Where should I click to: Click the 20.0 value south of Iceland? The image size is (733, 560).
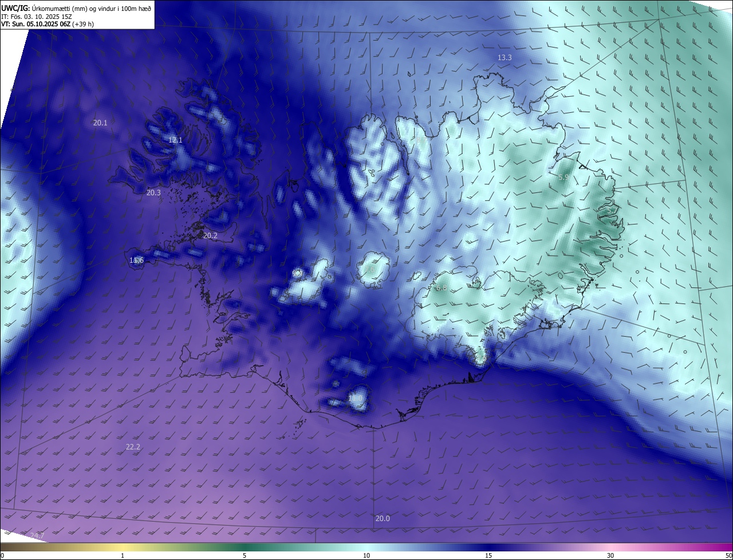[x=383, y=519]
